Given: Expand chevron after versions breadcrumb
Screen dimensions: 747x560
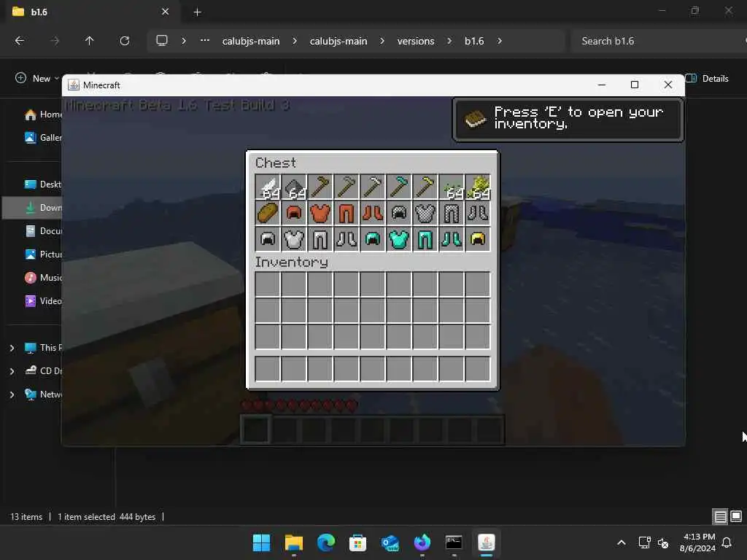Looking at the screenshot, I should tap(449, 41).
